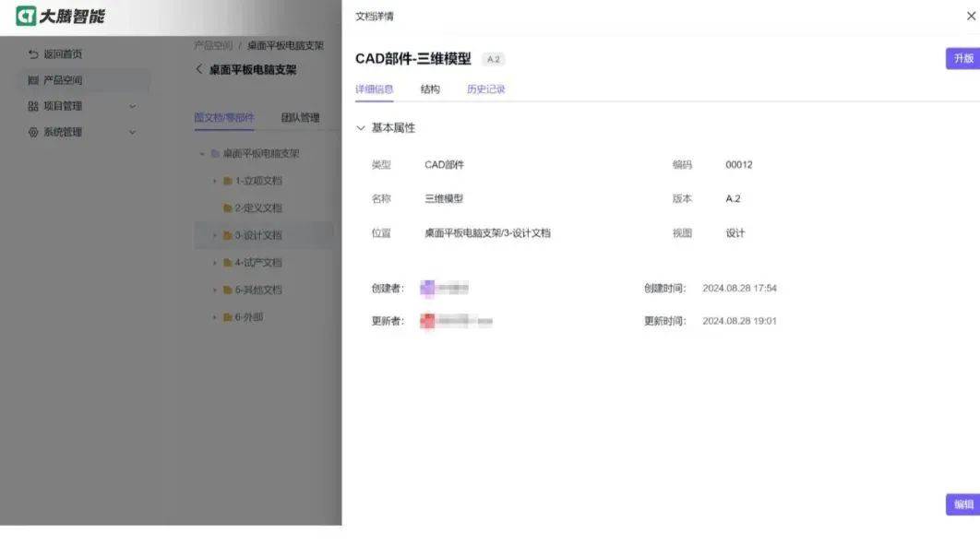This screenshot has width=980, height=545.
Task: Click the back arrow beside 桌面平板电脑支架
Action: click(198, 69)
